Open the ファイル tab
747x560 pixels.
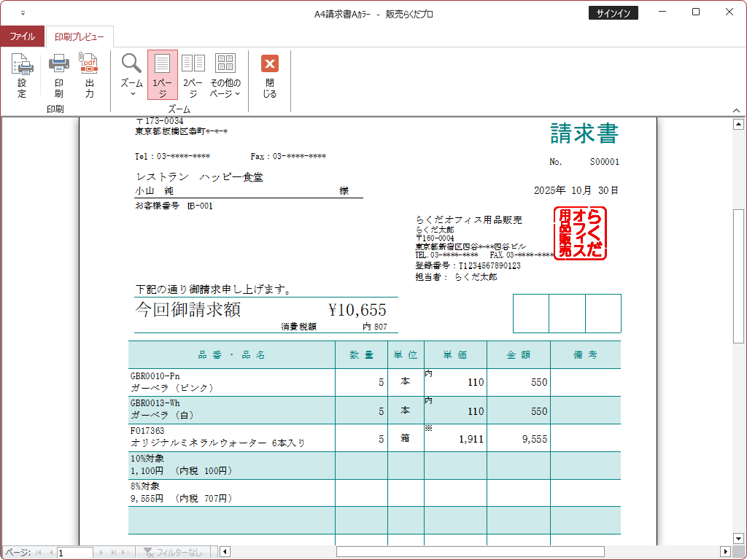coord(22,36)
